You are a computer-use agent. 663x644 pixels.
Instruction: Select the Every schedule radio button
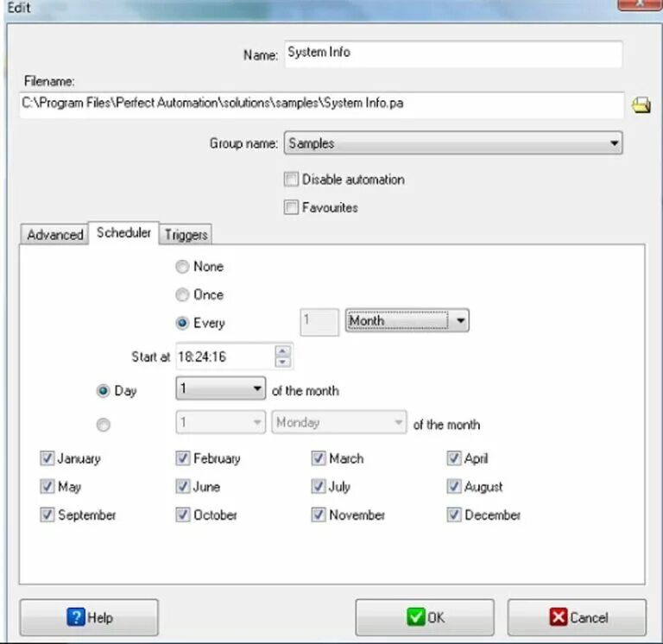[x=182, y=323]
